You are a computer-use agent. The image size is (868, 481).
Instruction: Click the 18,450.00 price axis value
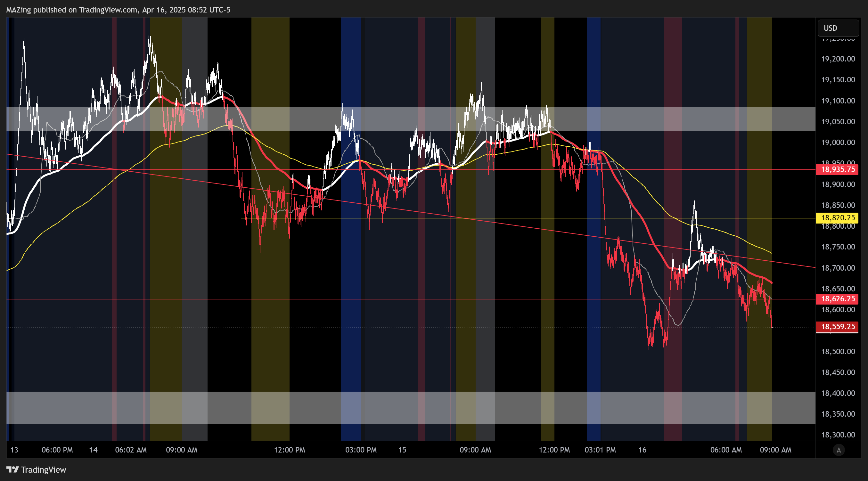838,372
